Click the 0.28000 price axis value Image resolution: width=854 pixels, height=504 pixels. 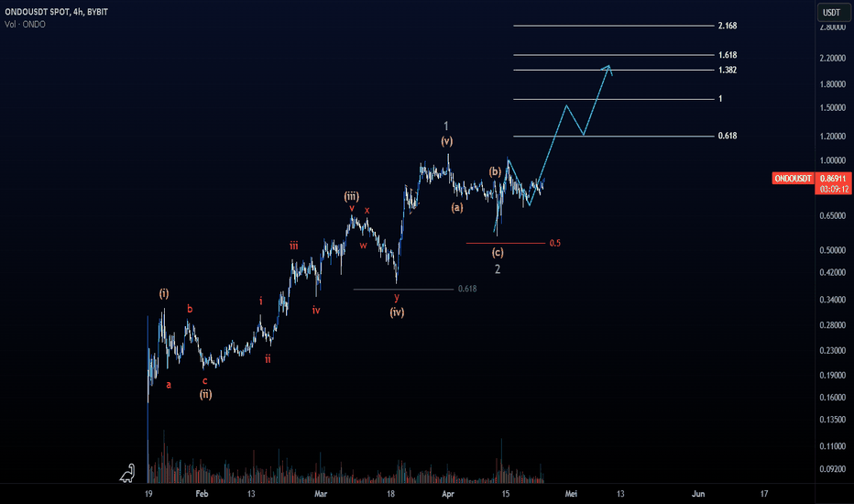832,325
